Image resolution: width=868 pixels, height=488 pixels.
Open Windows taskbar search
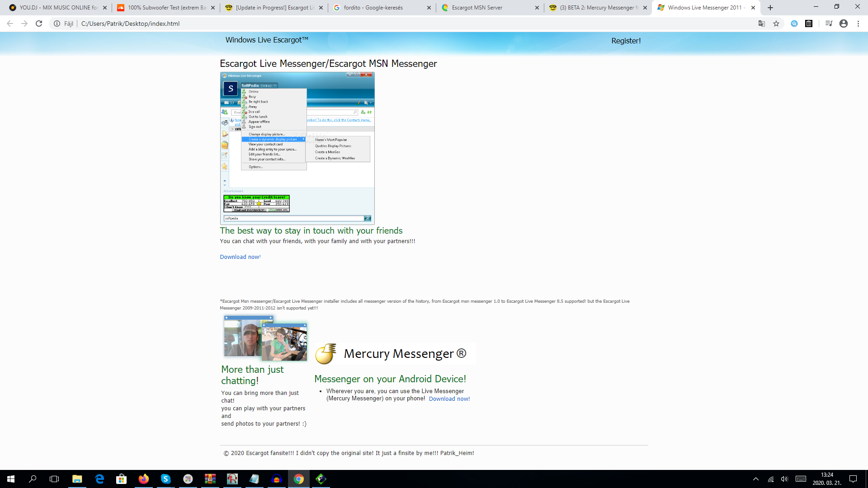tap(33, 479)
